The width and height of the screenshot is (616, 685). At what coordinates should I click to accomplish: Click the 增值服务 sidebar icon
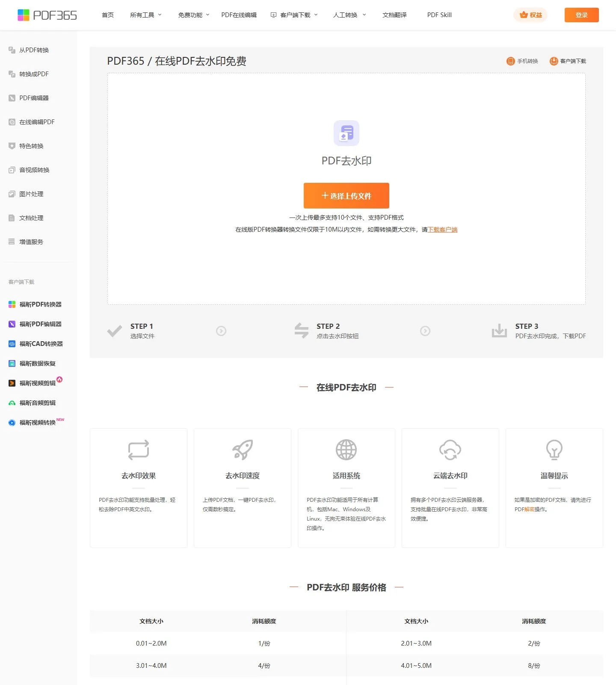pyautogui.click(x=12, y=242)
